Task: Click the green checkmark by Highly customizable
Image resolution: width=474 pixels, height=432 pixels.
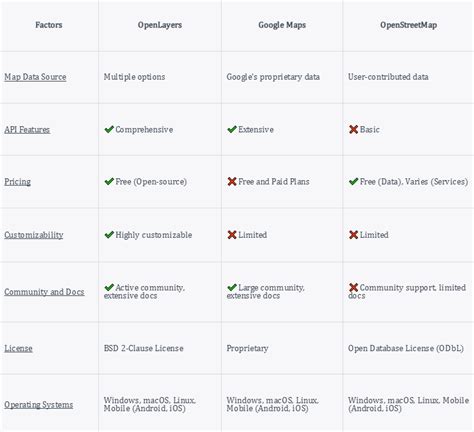Action: [109, 235]
